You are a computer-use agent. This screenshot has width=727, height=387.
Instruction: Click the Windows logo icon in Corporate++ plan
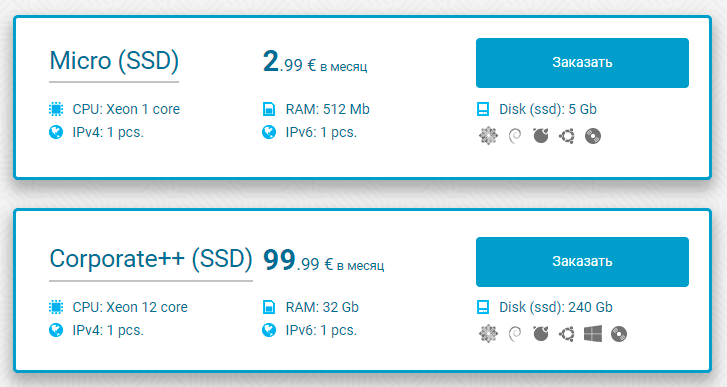click(593, 334)
